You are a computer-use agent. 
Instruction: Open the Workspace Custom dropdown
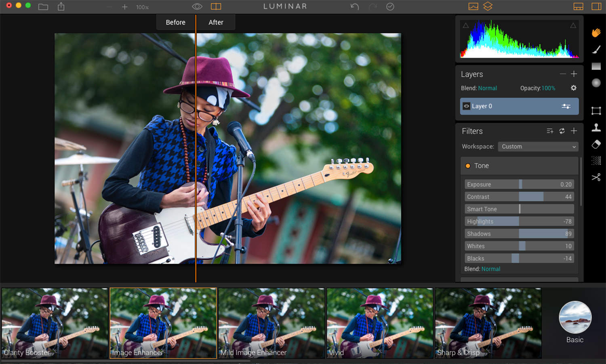point(538,146)
